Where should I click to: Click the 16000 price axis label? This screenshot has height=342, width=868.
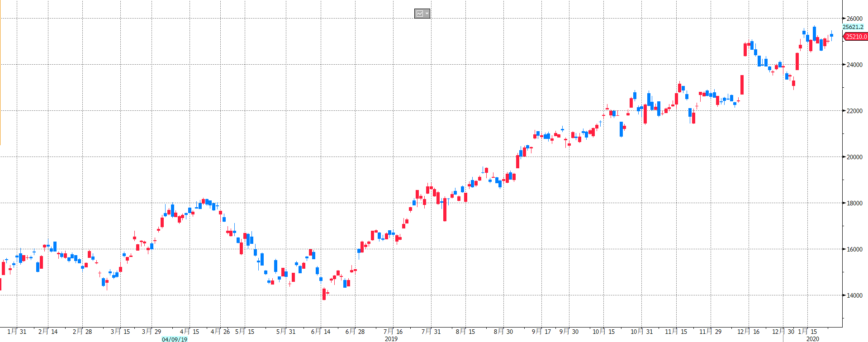point(854,249)
